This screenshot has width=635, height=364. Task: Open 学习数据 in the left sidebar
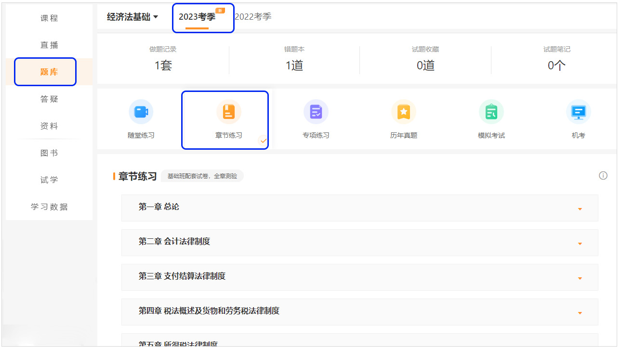pyautogui.click(x=49, y=207)
